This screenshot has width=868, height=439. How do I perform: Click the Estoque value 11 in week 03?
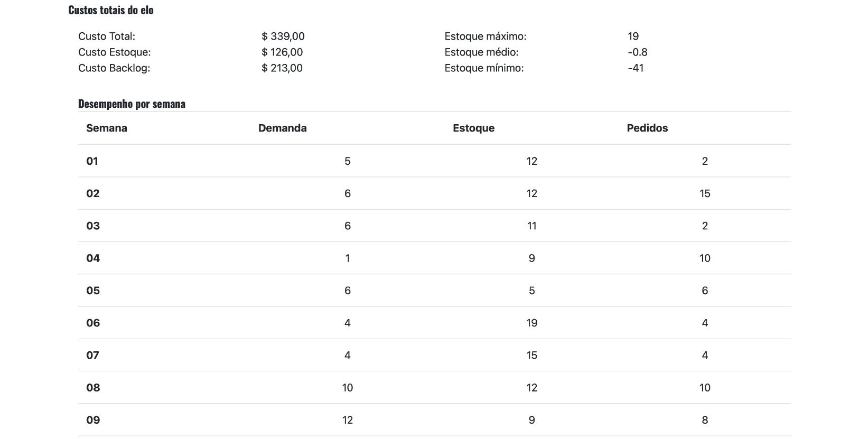point(531,226)
